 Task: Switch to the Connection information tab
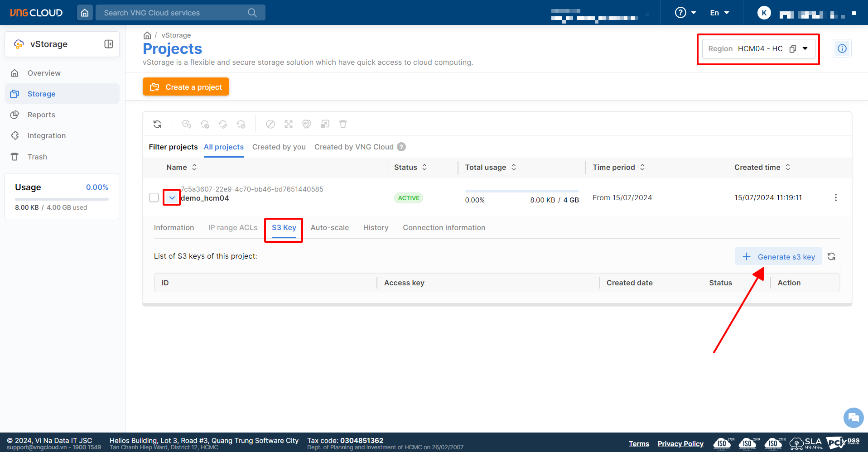(x=444, y=227)
